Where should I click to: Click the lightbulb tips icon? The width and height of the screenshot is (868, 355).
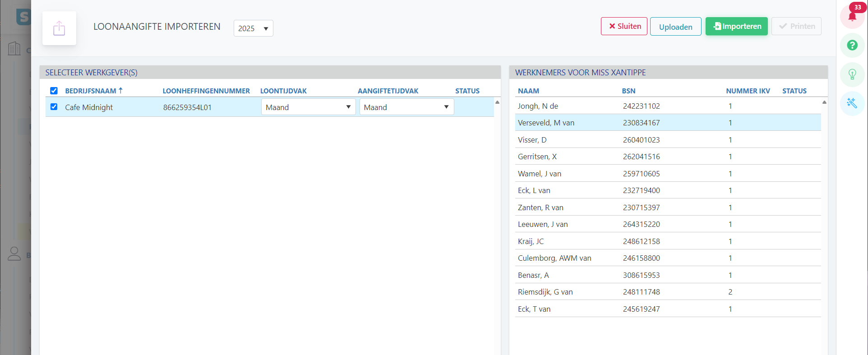(x=852, y=74)
